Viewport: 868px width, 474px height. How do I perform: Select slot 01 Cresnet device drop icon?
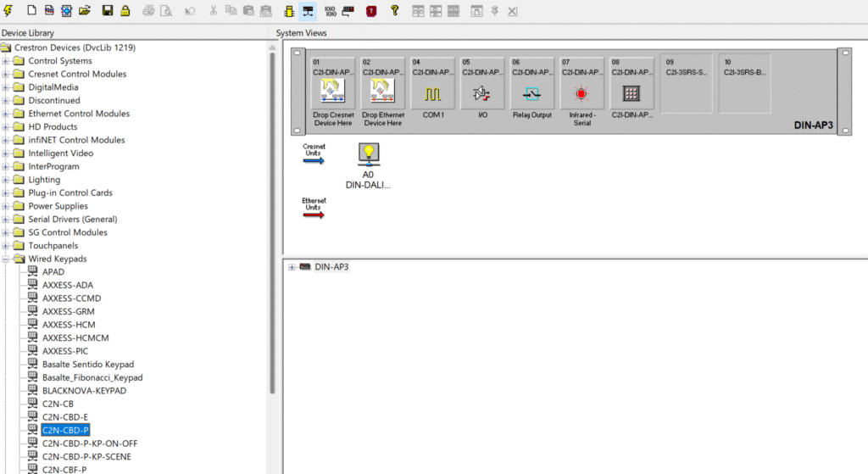tap(332, 92)
